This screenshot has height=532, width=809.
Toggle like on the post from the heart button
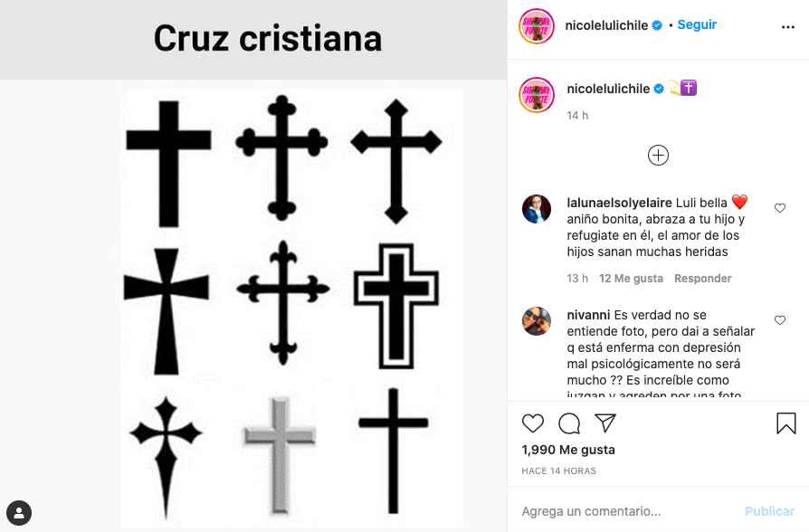coord(533,423)
